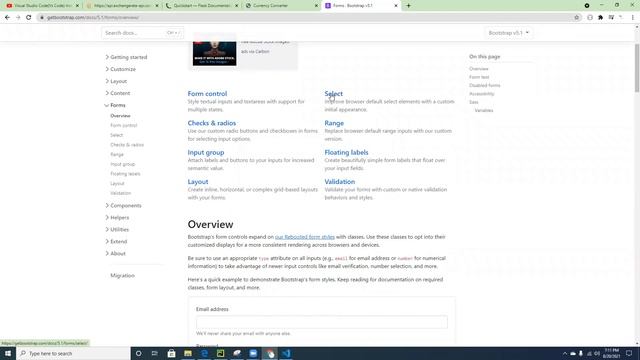Viewport: 640px width, 360px height.
Task: Open the Checks & radios heading link
Action: [x=212, y=123]
